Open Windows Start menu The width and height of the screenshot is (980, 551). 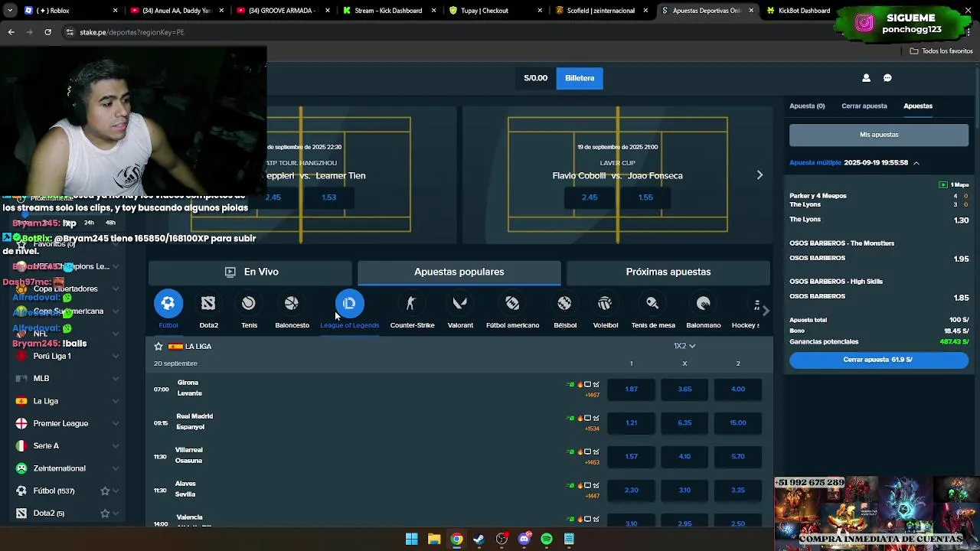click(x=412, y=539)
